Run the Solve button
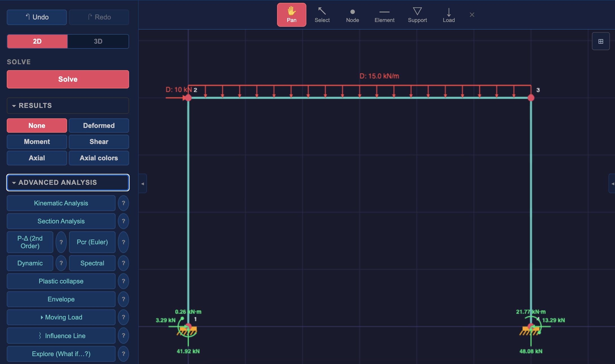Image resolution: width=615 pixels, height=364 pixels. tap(68, 79)
